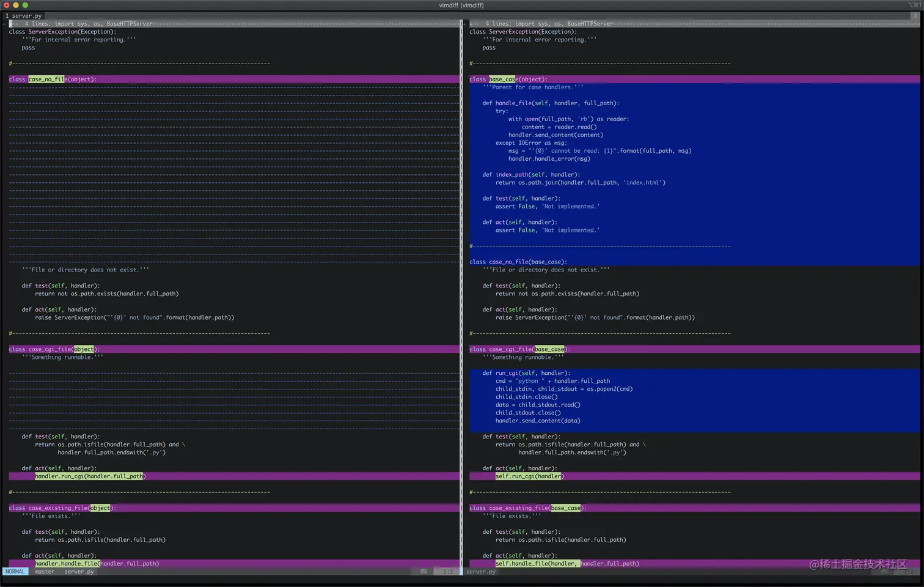The image size is (924, 587).
Task: Click the 'with open(full_path, 'rb') as reader:' line
Action: (x=568, y=119)
